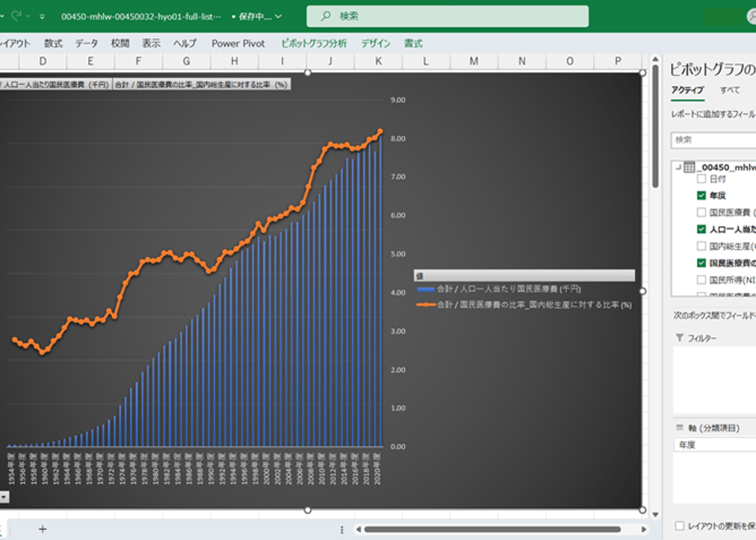This screenshot has width=756, height=540.
Task: Click the フィルター funnel icon
Action: 680,338
